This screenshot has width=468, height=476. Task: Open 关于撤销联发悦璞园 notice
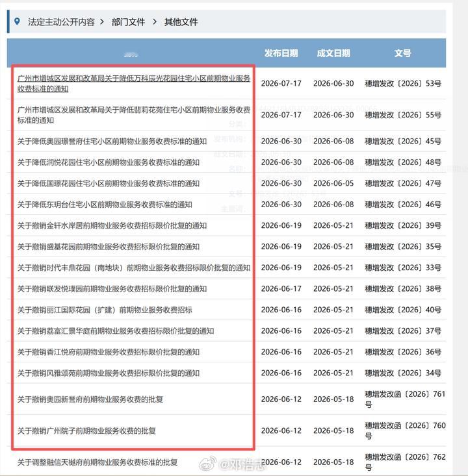(112, 289)
